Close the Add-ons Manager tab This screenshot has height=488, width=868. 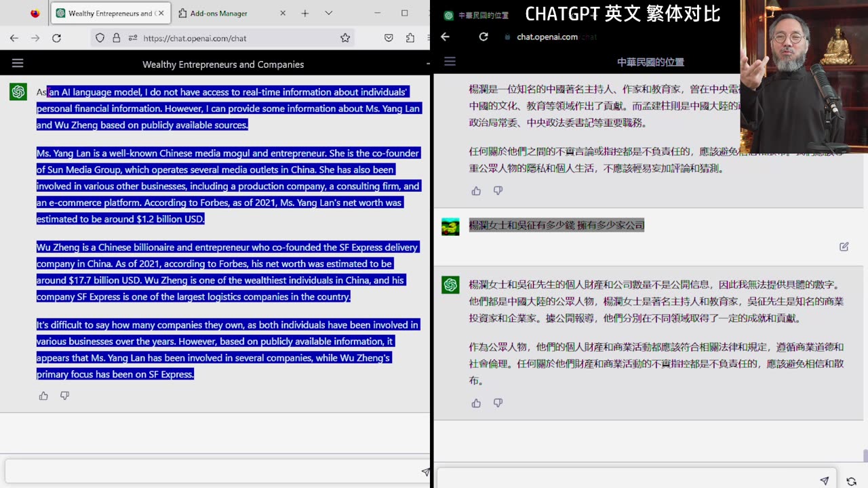283,13
